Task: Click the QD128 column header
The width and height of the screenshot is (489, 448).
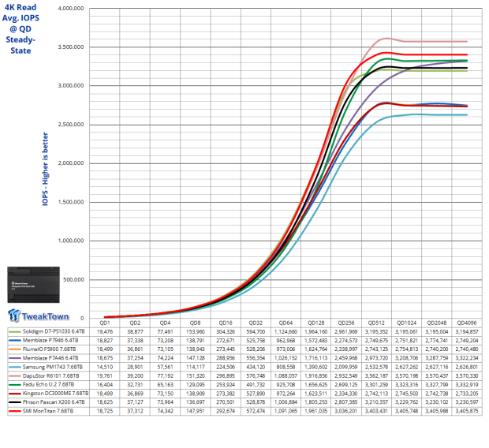Action: click(x=316, y=323)
